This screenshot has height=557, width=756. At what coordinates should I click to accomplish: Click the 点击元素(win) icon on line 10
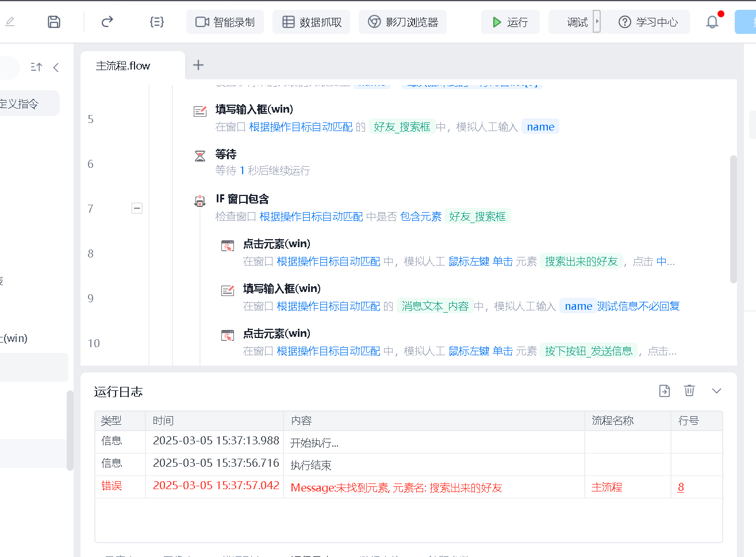pyautogui.click(x=228, y=335)
